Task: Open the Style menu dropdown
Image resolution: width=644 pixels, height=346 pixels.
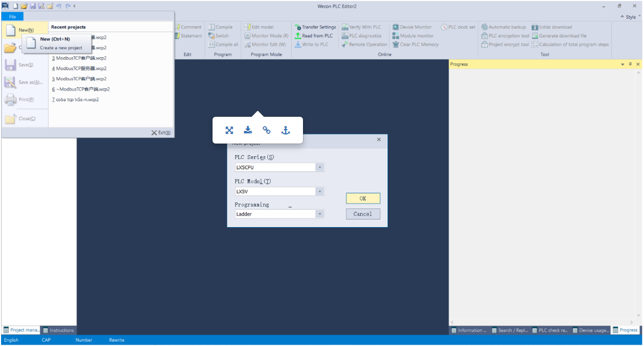Action: [632, 17]
